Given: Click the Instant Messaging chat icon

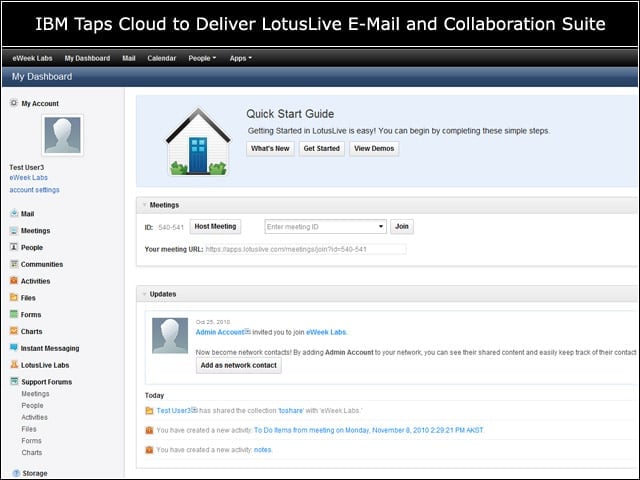Looking at the screenshot, I should (x=14, y=348).
